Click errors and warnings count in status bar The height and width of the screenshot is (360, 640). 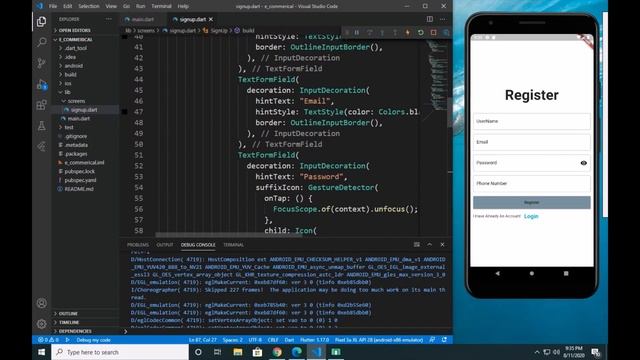(x=49, y=340)
